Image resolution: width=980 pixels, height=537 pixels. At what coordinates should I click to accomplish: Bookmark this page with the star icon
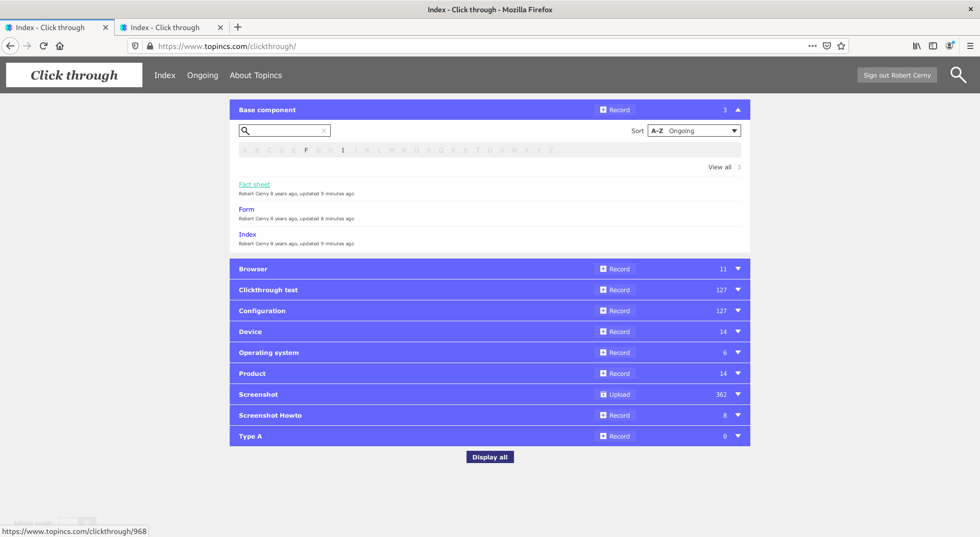841,46
